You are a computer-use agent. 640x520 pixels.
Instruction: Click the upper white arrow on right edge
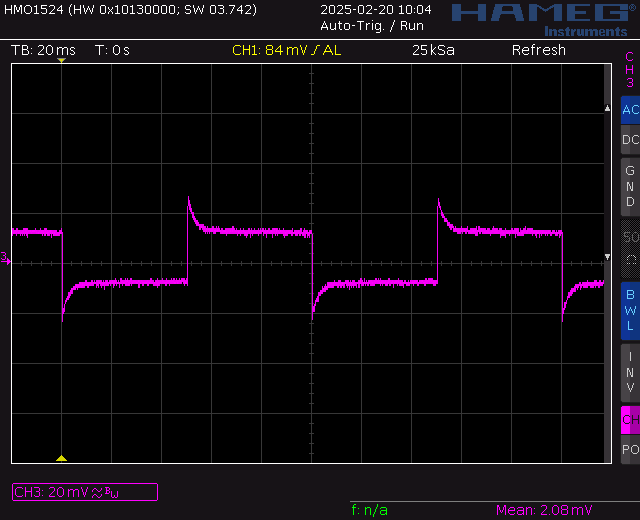pyautogui.click(x=606, y=108)
